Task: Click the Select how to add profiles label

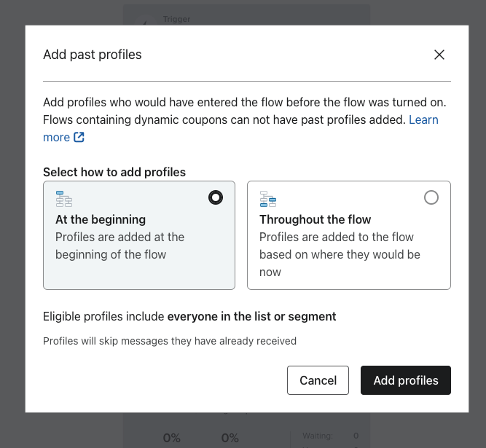Action: (x=114, y=172)
